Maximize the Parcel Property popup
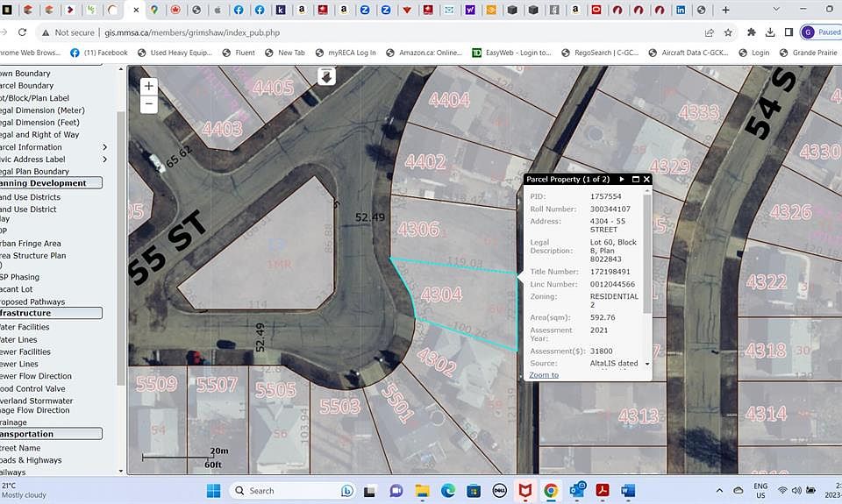842x504 pixels. (635, 180)
